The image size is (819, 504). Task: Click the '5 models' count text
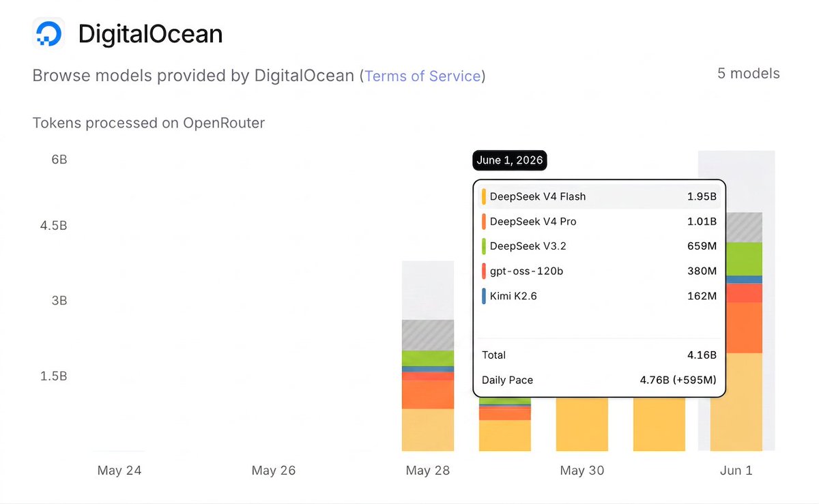[x=748, y=74]
